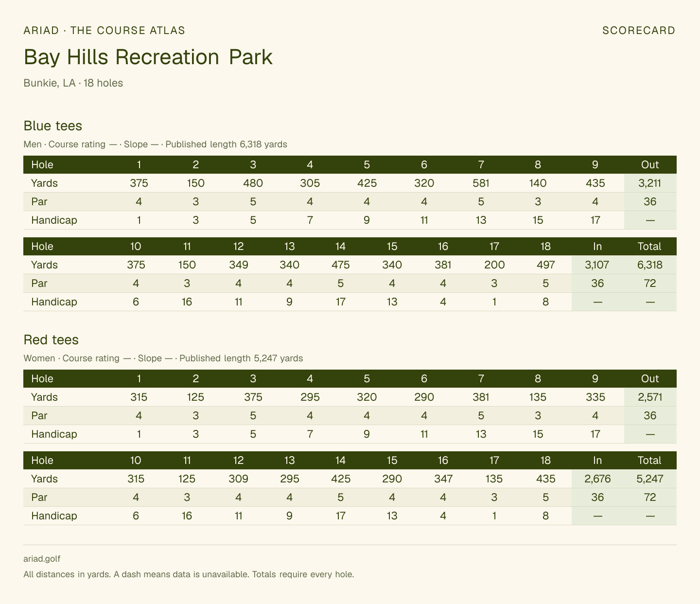Click the Red tees section heading
The height and width of the screenshot is (604, 700).
pos(51,339)
